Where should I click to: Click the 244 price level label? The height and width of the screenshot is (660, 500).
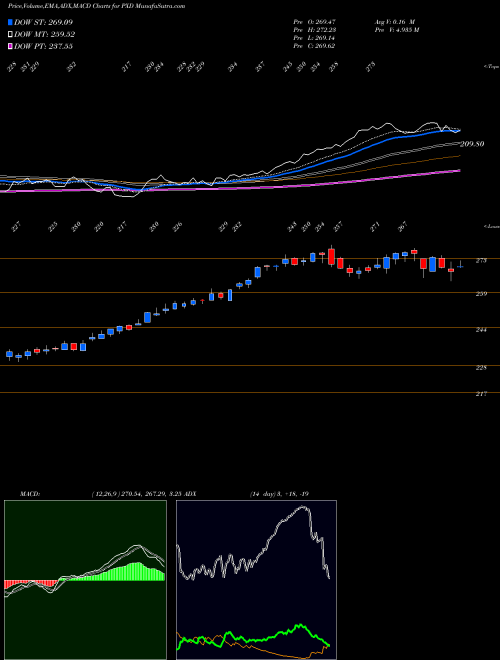(x=481, y=330)
